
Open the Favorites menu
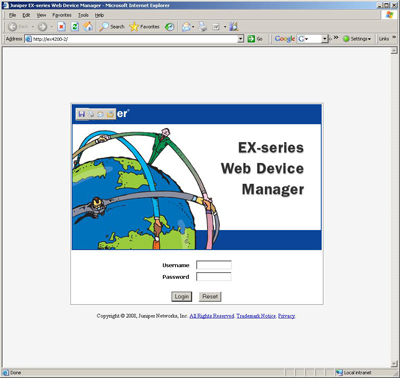coord(62,15)
